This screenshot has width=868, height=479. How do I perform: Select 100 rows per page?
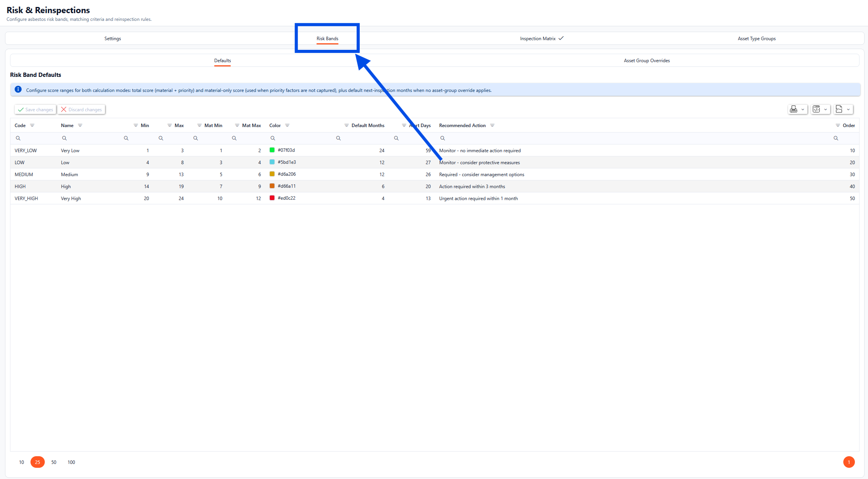pos(71,462)
